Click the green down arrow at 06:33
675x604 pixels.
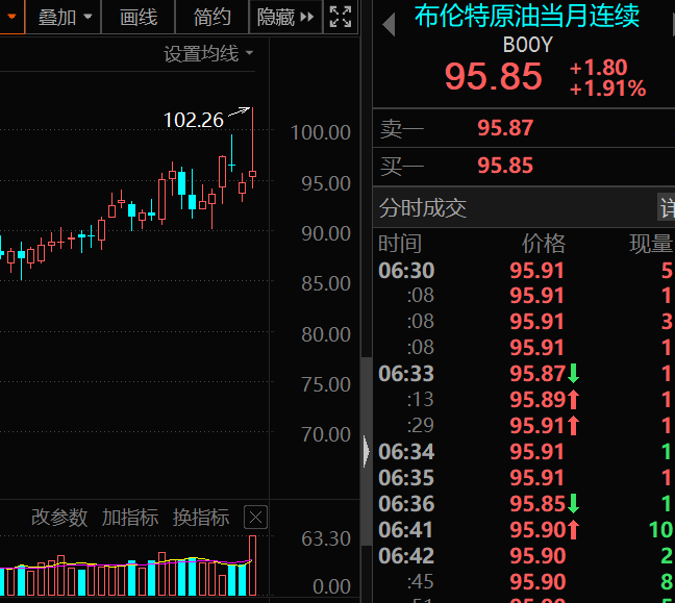(574, 374)
